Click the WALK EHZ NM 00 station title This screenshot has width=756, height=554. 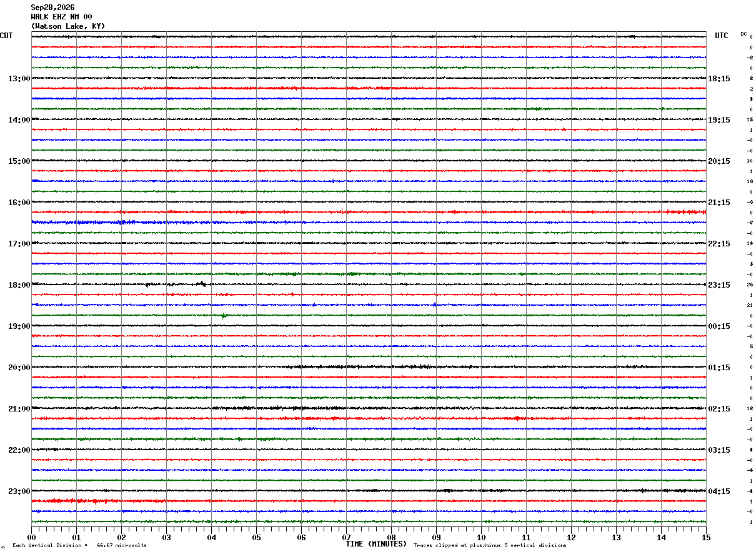coord(61,17)
